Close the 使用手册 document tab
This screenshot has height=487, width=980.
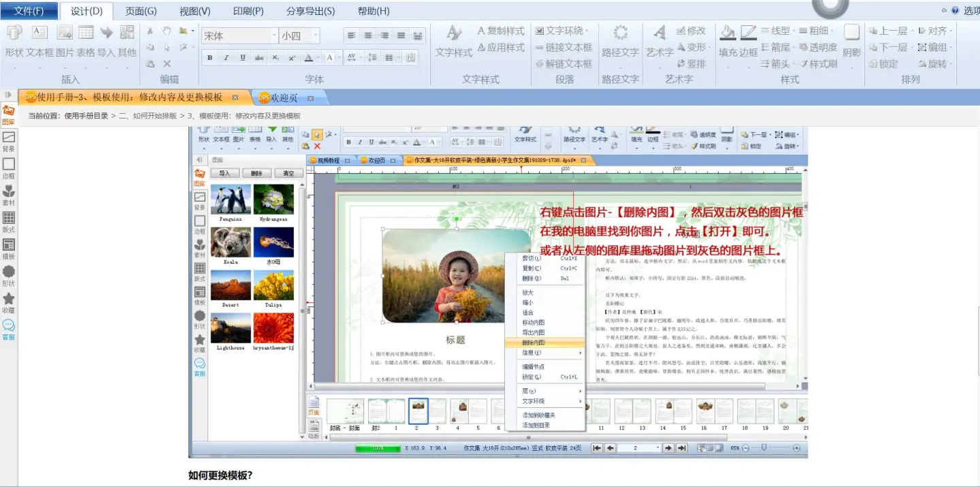pos(235,97)
